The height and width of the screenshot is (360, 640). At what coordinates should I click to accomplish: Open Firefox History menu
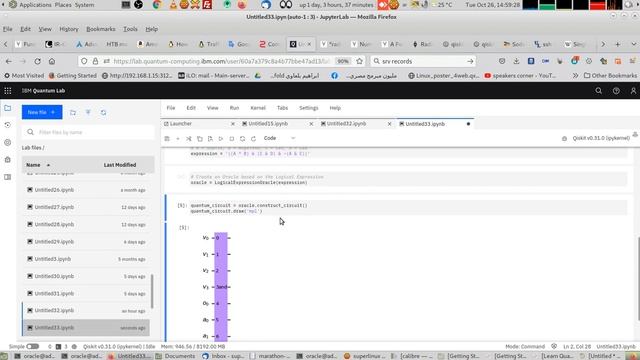pyautogui.click(x=69, y=29)
